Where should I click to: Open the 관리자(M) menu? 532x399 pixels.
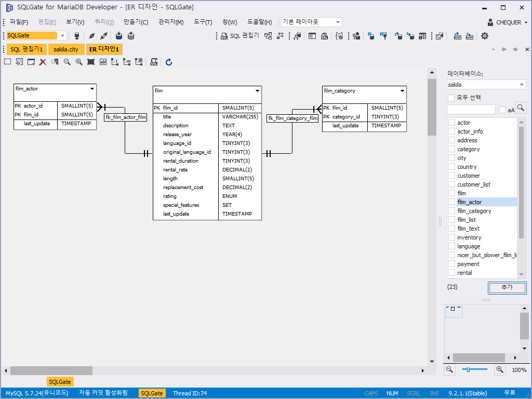pos(171,22)
